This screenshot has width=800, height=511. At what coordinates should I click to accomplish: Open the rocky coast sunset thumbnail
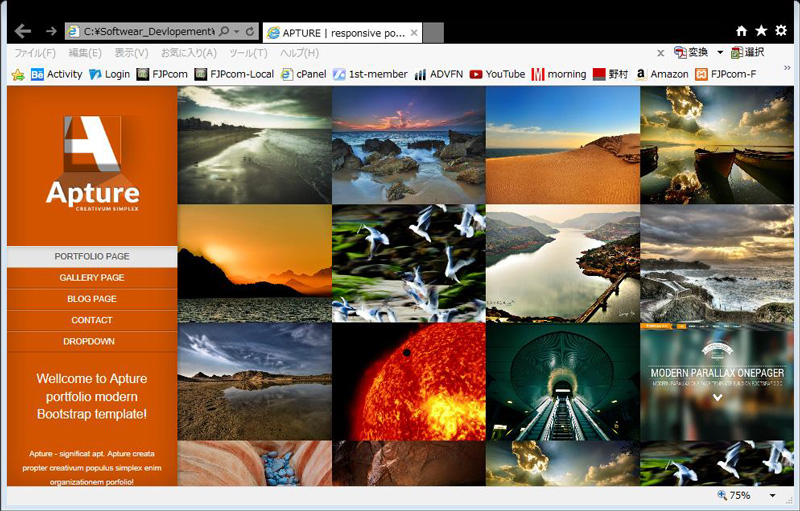409,145
